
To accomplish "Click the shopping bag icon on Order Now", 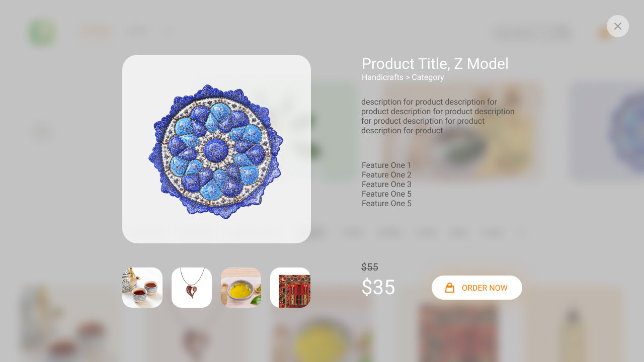I will pyautogui.click(x=450, y=288).
